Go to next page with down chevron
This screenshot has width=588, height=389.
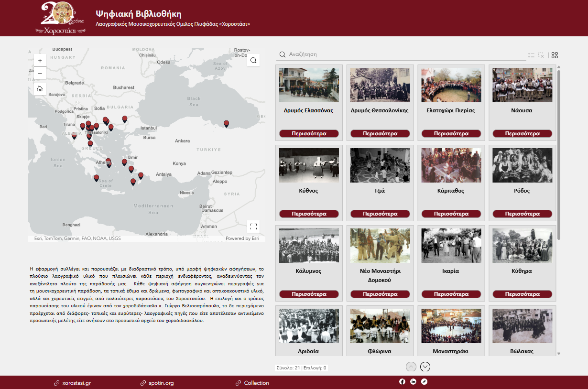pos(425,367)
